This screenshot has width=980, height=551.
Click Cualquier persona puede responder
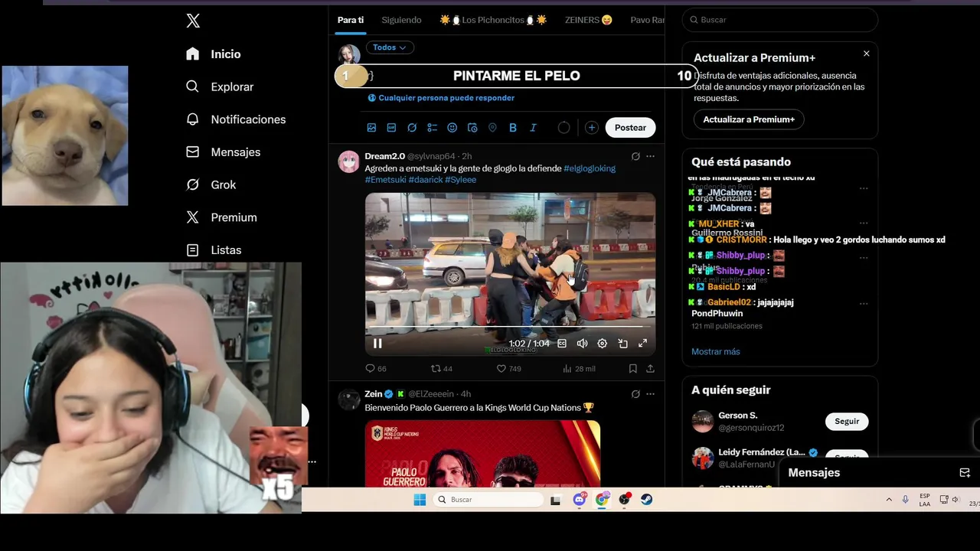click(441, 98)
